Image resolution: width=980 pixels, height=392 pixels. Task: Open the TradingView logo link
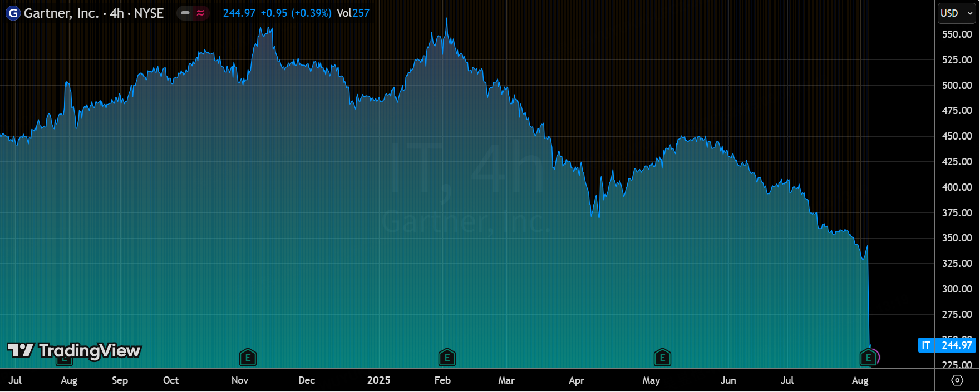coord(74,351)
